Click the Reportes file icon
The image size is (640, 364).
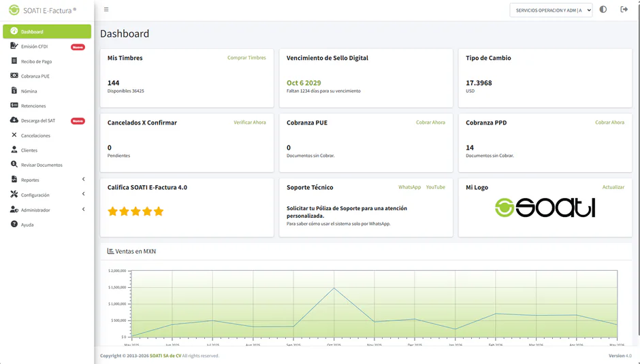pos(14,180)
